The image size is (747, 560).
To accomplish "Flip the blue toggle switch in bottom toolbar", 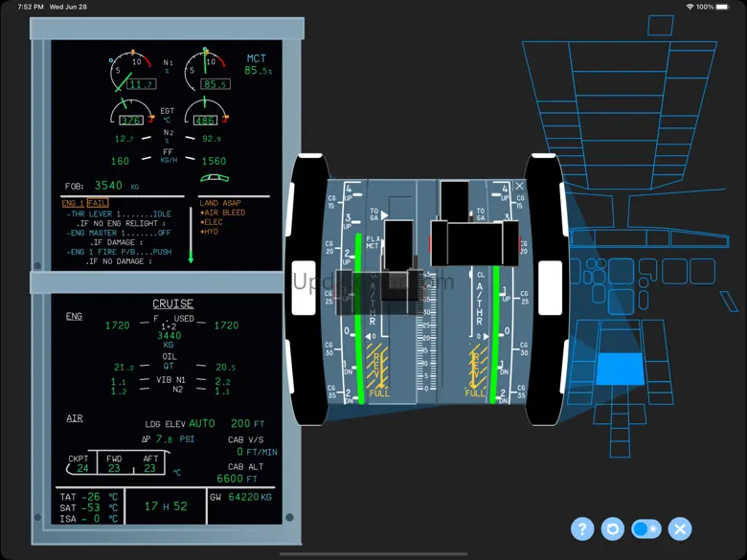I will 646,528.
